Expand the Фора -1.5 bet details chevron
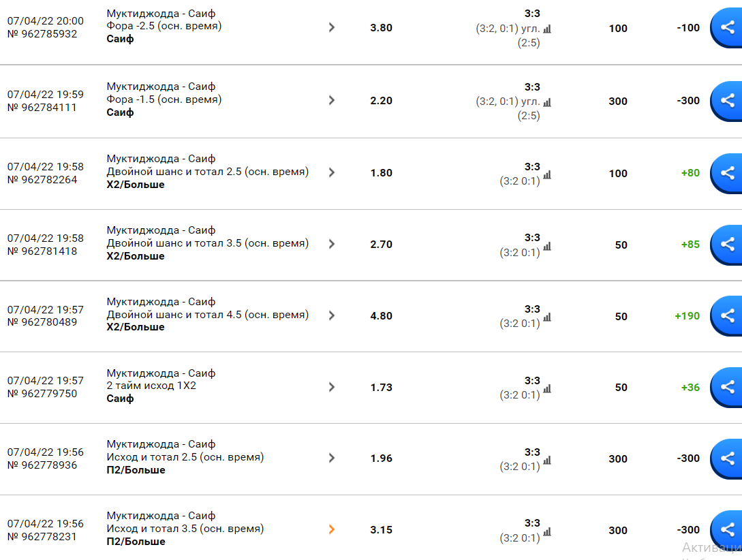742x560 pixels. pyautogui.click(x=332, y=100)
